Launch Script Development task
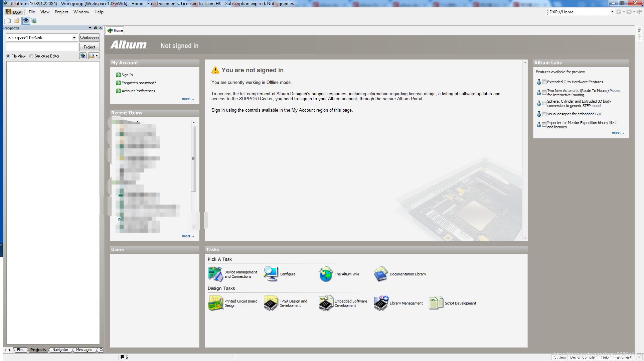Viewport: 644px width, 361px height. (460, 303)
